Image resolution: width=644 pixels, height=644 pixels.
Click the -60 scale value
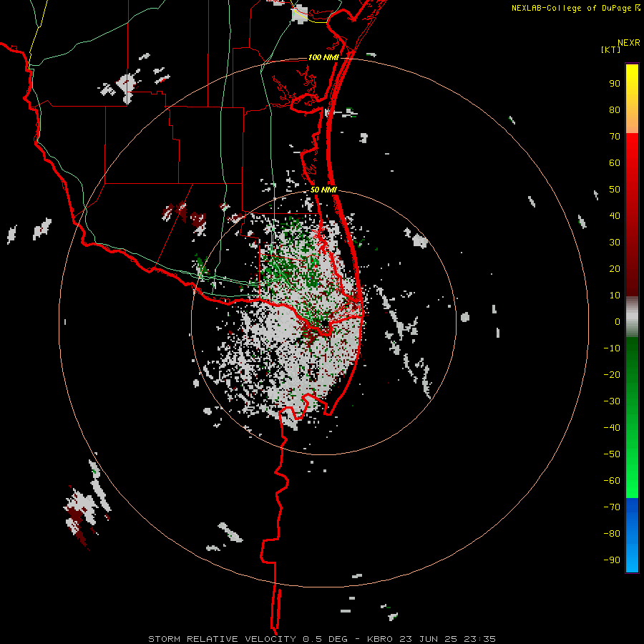pos(612,481)
